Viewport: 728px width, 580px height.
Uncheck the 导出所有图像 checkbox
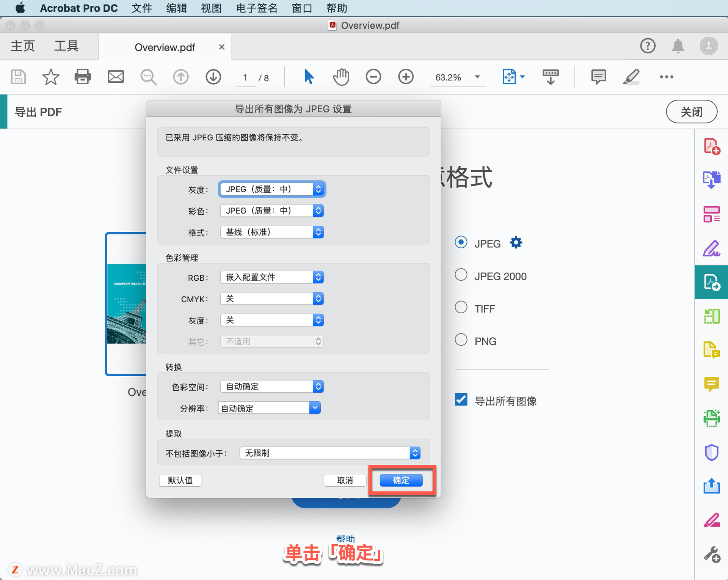click(461, 399)
